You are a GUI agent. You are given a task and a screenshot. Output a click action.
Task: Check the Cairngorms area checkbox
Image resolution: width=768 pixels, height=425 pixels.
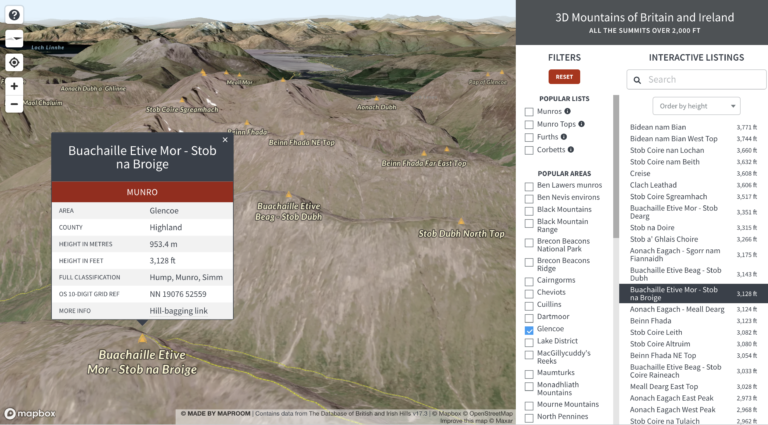pyautogui.click(x=529, y=282)
